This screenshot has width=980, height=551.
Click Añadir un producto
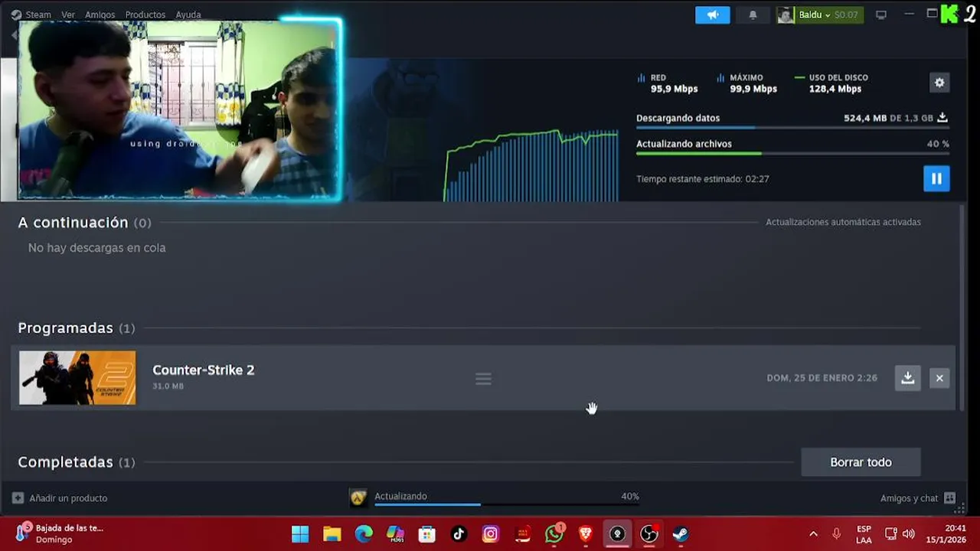60,498
